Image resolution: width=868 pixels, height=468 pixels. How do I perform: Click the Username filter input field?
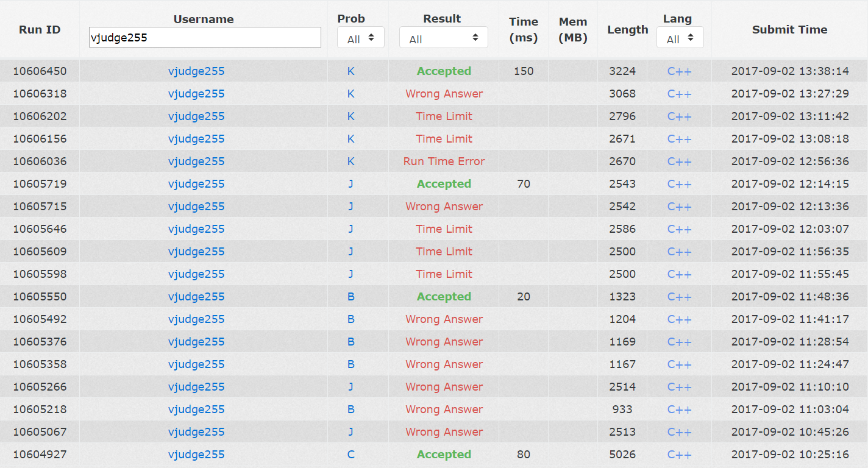coord(205,38)
